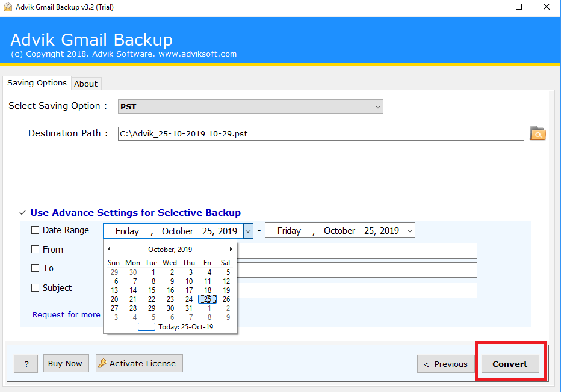Select October 15 in calendar
The width and height of the screenshot is (561, 392).
tap(152, 290)
